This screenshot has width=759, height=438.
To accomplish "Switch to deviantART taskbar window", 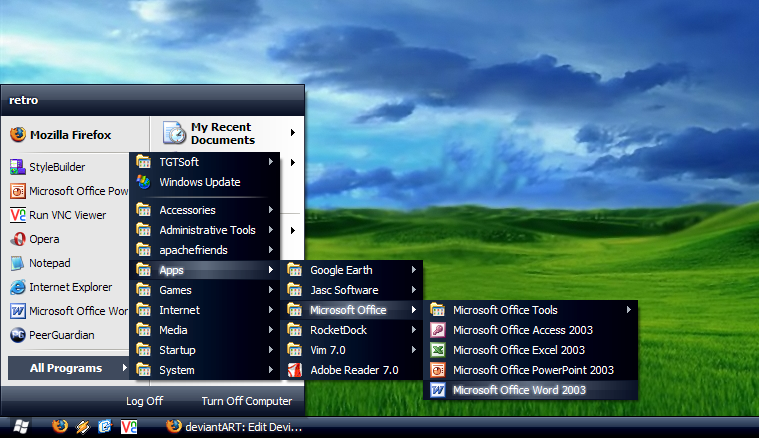I will tap(234, 427).
